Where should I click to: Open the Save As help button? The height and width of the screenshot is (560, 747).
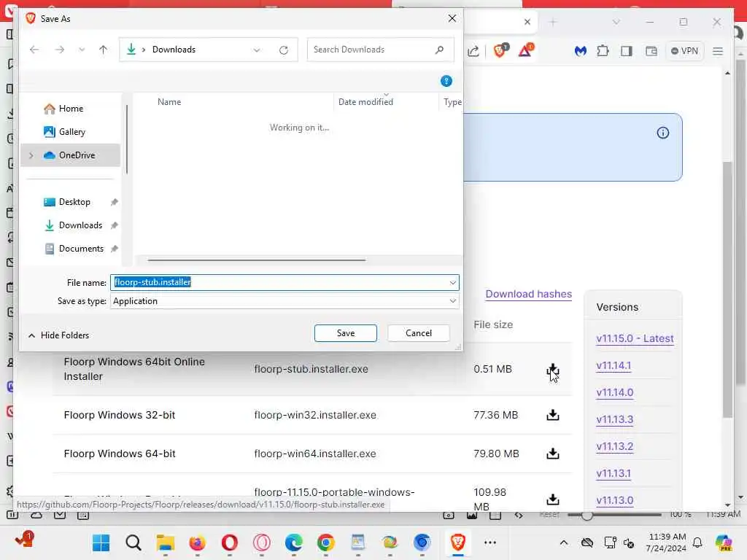pyautogui.click(x=446, y=81)
